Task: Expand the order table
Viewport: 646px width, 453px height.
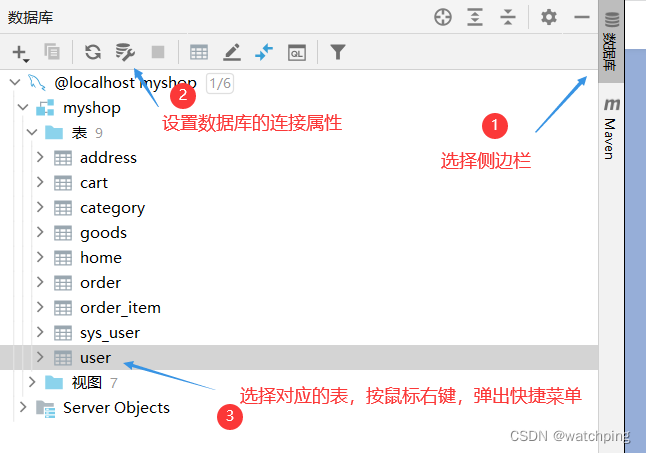Action: pos(40,282)
